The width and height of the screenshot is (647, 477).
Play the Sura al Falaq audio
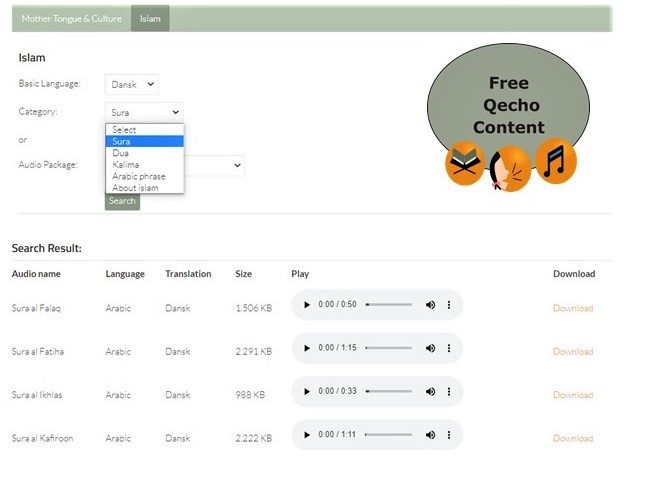[x=306, y=304]
